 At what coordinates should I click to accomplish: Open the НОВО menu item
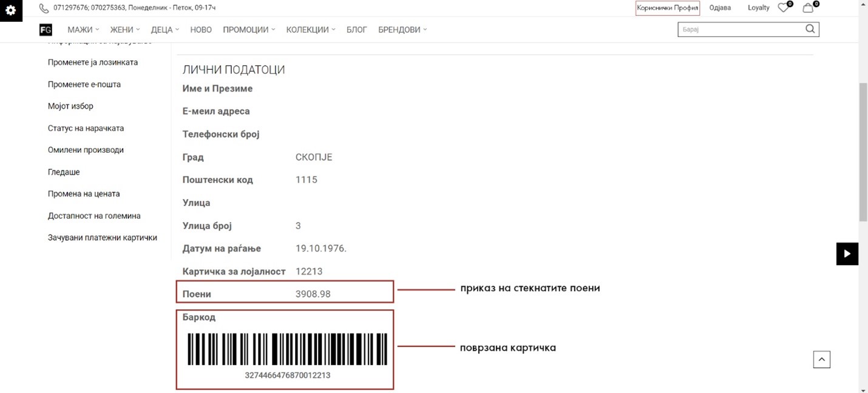point(201,30)
